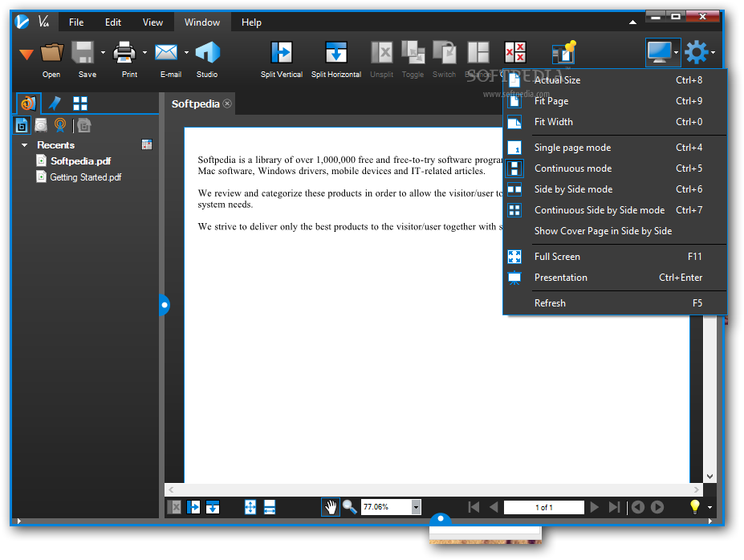Viewport: 744px width, 560px height.
Task: Close the Softpedia document tab
Action: [x=227, y=103]
